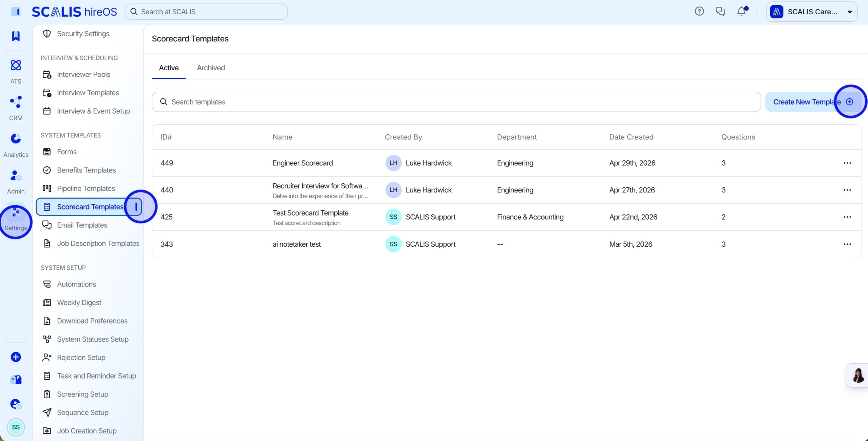The image size is (868, 441).
Task: Click ai notetaker test name
Action: [x=297, y=244]
